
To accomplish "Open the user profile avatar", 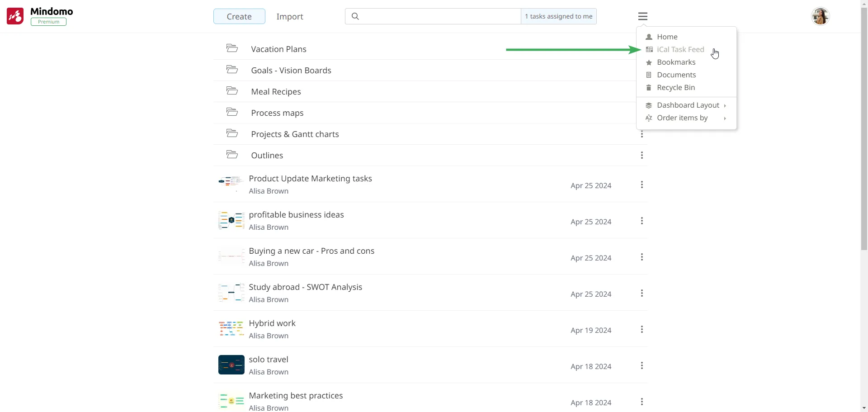I will (x=820, y=17).
